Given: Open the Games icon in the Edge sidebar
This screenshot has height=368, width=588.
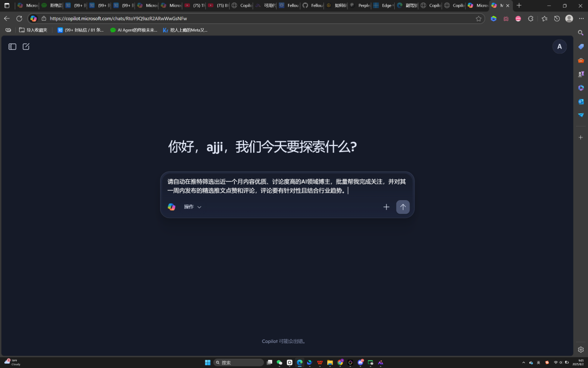Looking at the screenshot, I should tap(580, 75).
